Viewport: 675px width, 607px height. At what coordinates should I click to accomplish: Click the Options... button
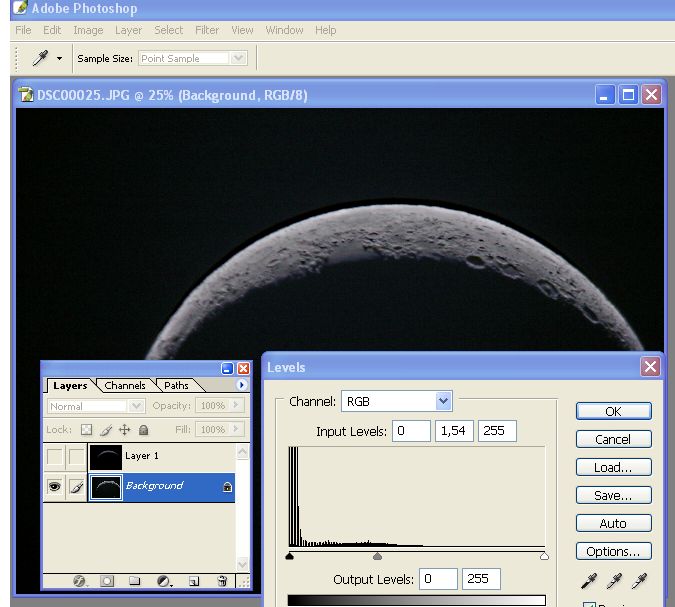614,551
